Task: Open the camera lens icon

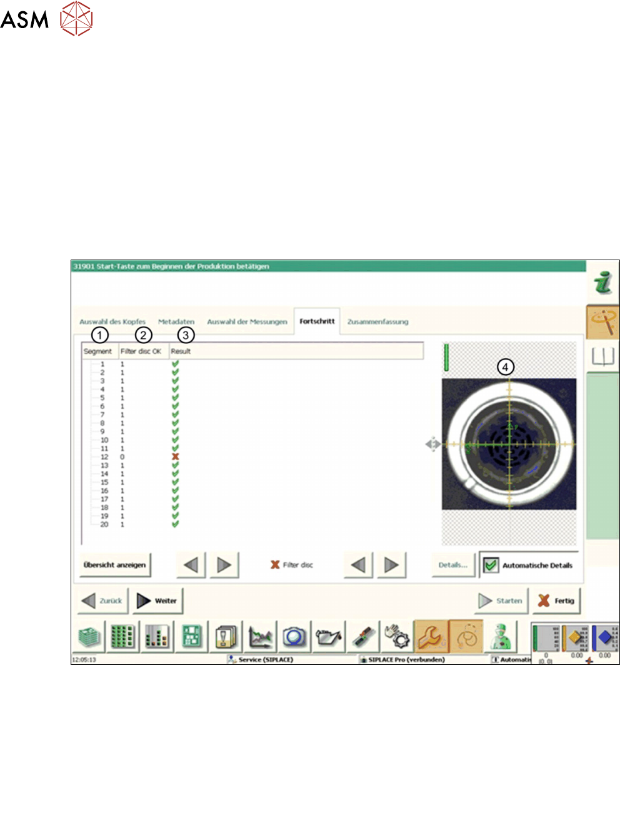Action: coord(294,637)
